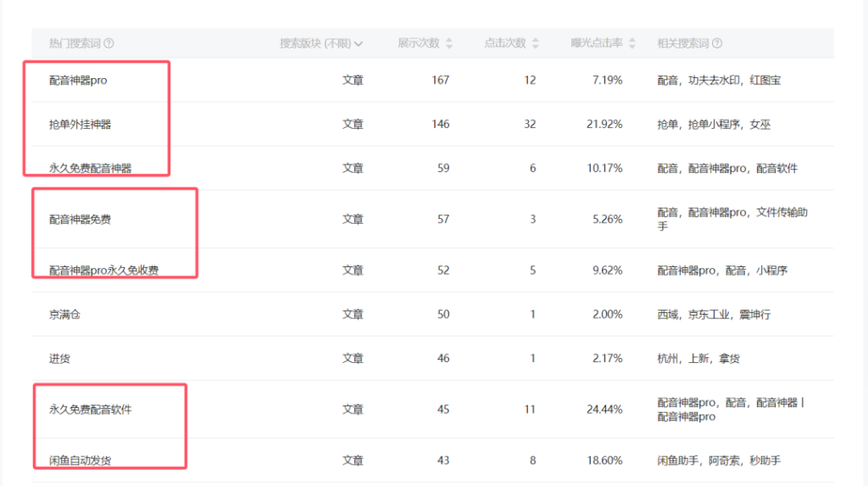Choose the 配音神器pro永久免收费 keyword
This screenshot has height=486, width=868.
pyautogui.click(x=103, y=271)
